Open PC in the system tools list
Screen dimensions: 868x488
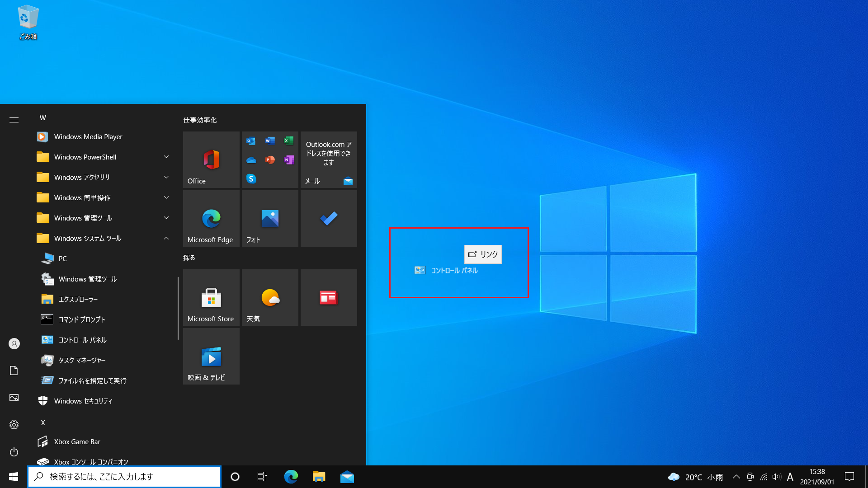tap(103, 258)
